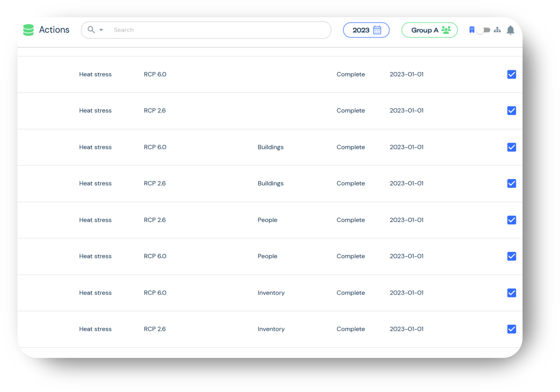Click the green database stack logo icon

coord(28,30)
